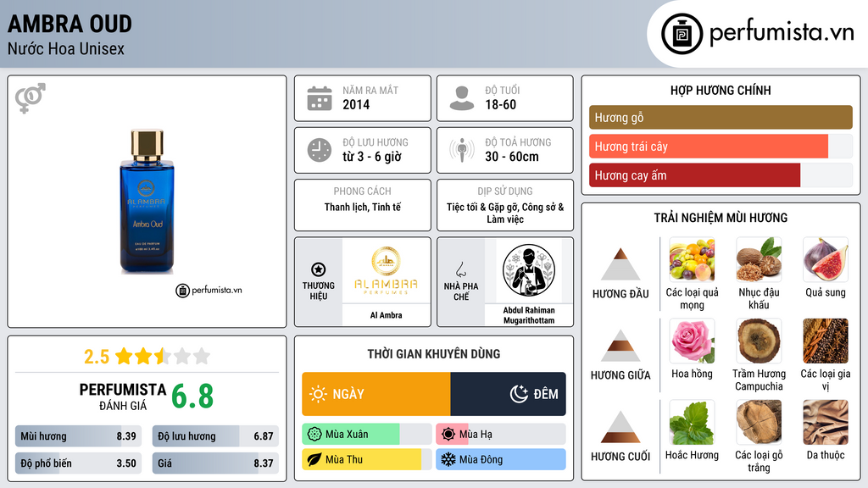Click the Al Ambra brand name caption

click(386, 315)
